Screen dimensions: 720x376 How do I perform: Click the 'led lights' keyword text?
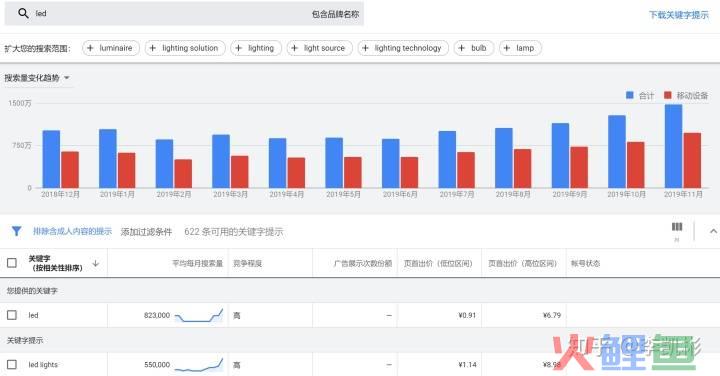[x=43, y=365]
